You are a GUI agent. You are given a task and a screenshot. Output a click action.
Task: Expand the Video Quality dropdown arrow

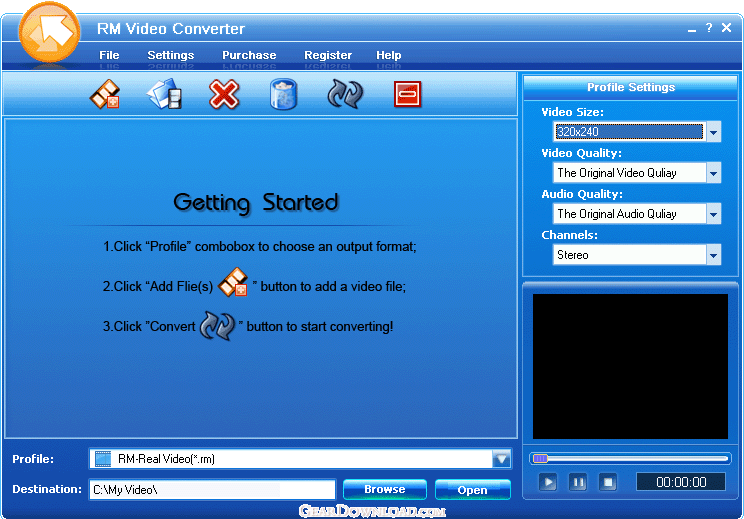713,173
